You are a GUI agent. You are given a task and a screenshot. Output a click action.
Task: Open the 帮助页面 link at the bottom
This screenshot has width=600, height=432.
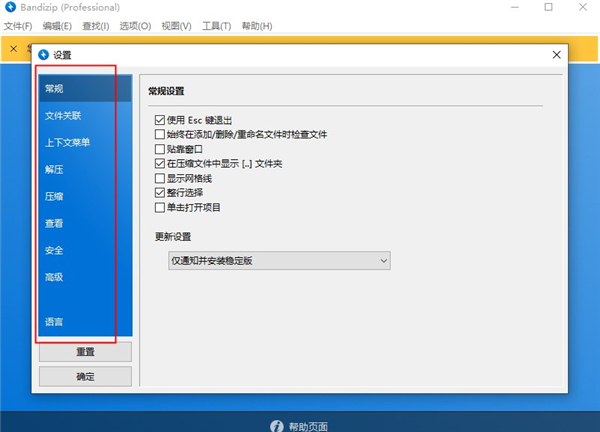coord(308,427)
